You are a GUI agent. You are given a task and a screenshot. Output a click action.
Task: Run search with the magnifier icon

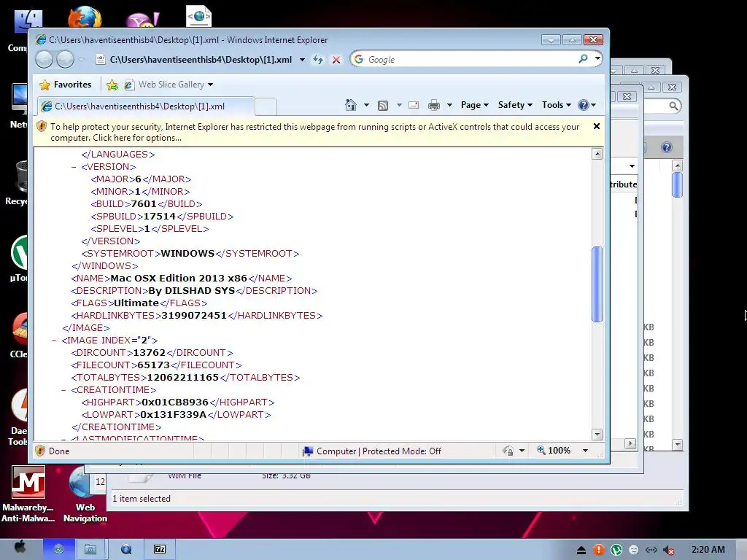tap(583, 59)
